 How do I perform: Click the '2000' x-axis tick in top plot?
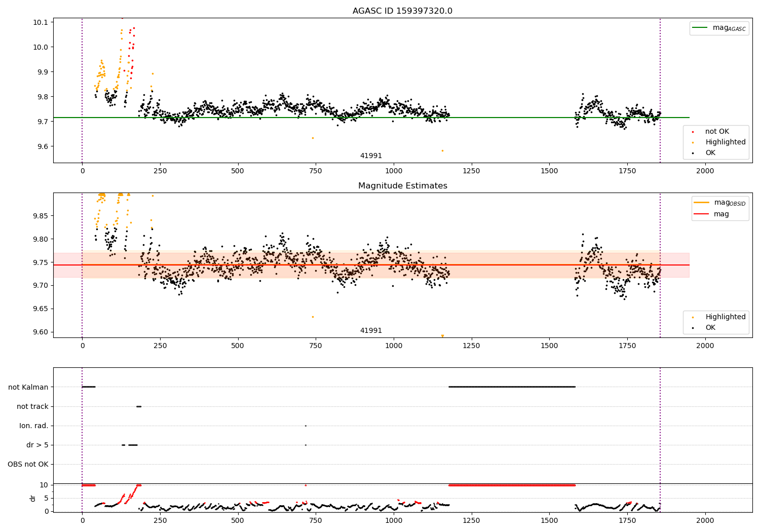(705, 171)
